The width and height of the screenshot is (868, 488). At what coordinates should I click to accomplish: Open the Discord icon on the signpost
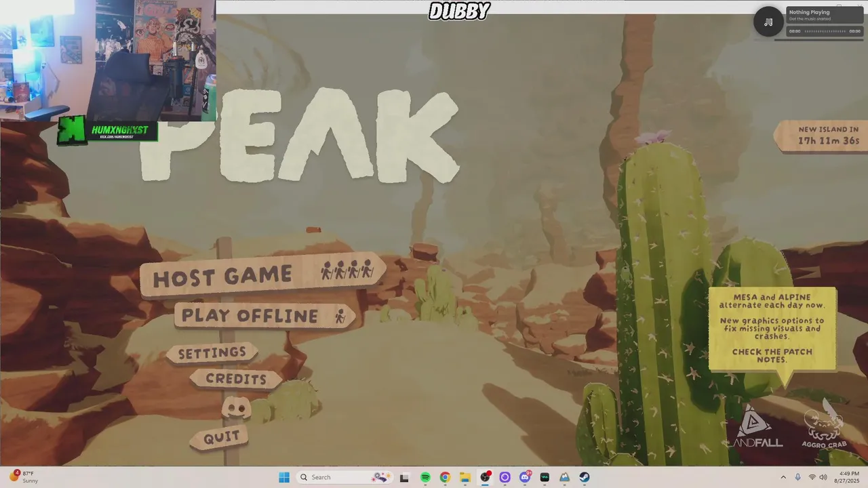coord(236,407)
